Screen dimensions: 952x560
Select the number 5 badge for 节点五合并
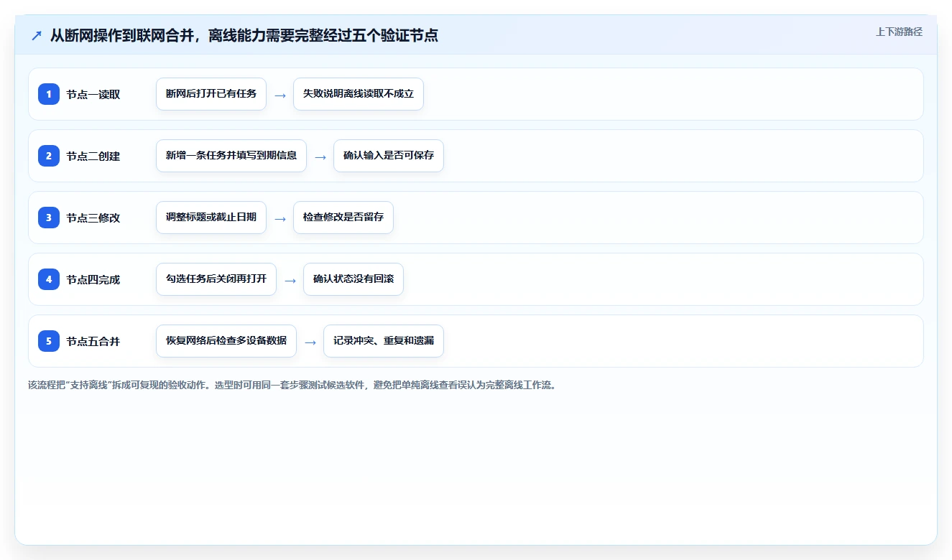pyautogui.click(x=49, y=341)
